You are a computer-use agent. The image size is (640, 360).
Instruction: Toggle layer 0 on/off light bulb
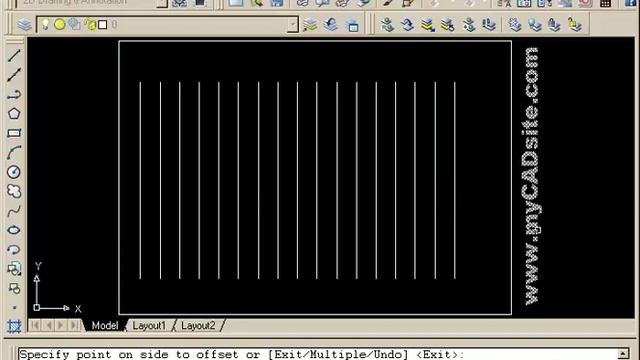tap(45, 24)
